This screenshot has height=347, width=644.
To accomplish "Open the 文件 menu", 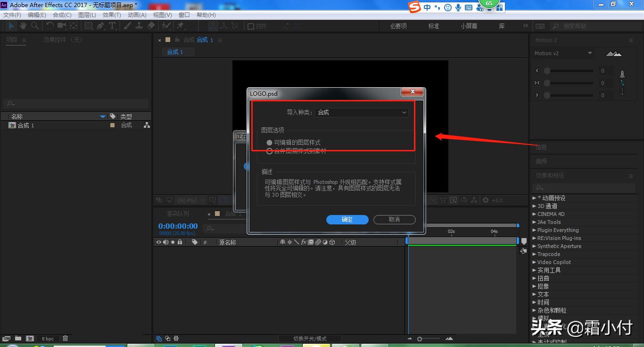I will point(12,15).
